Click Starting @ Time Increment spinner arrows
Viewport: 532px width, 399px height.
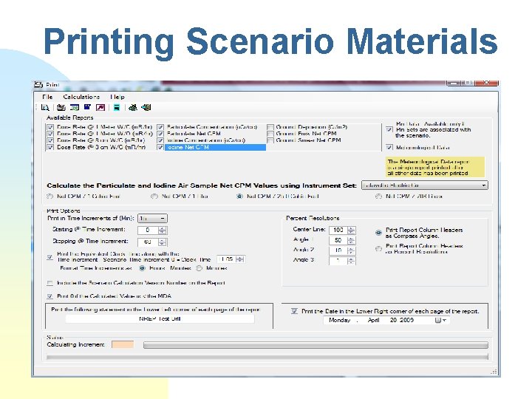coord(163,230)
